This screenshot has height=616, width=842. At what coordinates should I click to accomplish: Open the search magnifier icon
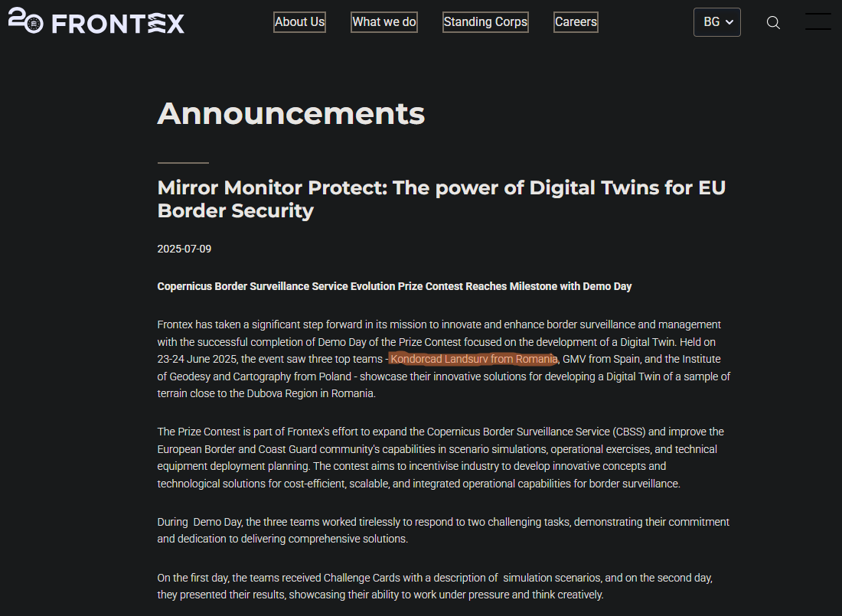[x=773, y=22]
